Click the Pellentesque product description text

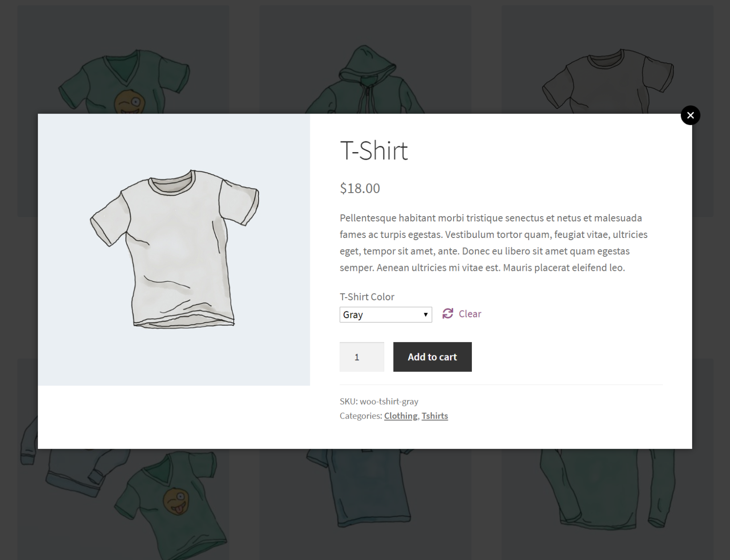(x=493, y=243)
